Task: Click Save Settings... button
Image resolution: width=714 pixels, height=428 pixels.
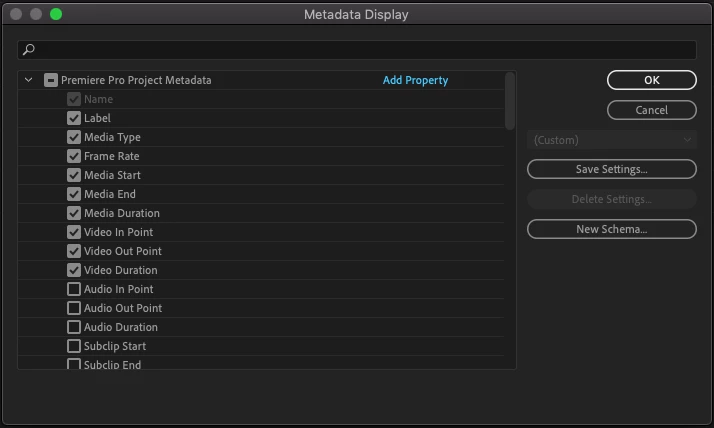Action: [x=612, y=169]
